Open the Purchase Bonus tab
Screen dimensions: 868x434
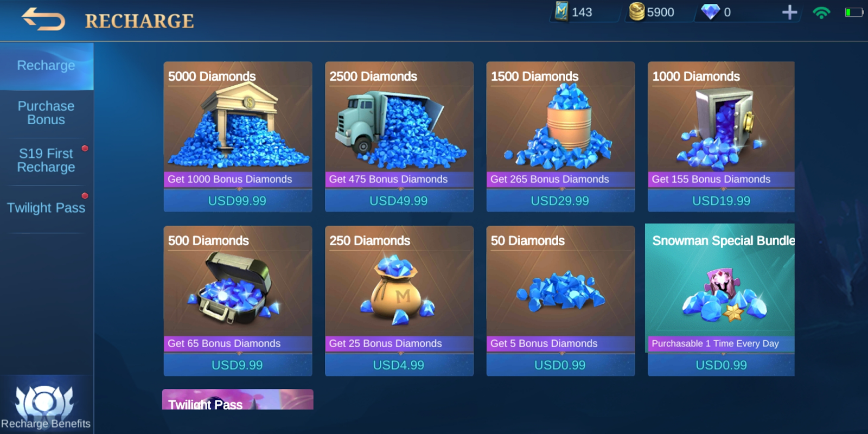[47, 113]
